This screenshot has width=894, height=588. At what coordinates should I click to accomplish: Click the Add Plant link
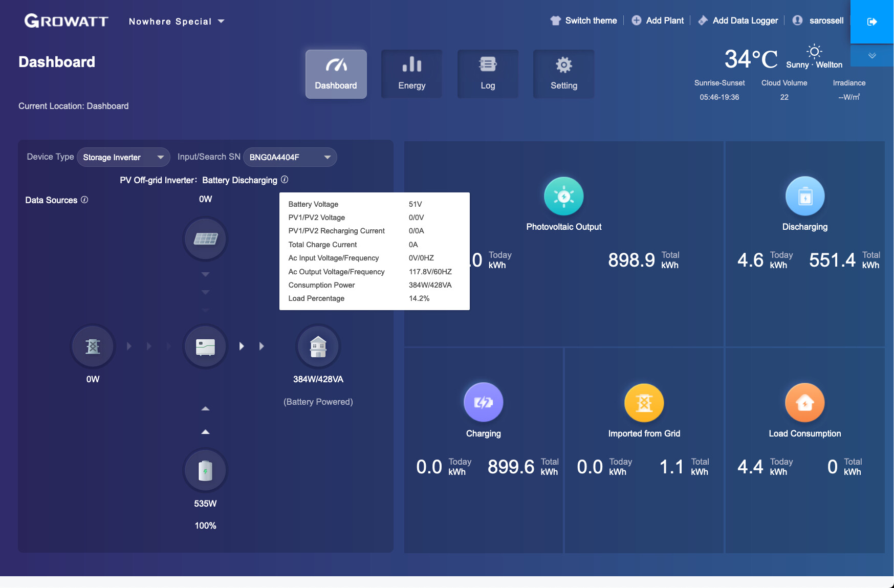pos(658,20)
